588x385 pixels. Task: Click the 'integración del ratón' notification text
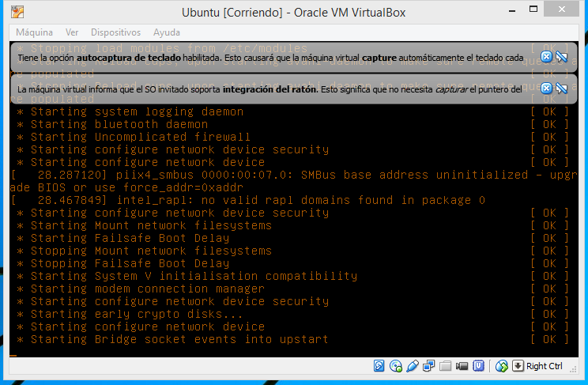(x=270, y=89)
